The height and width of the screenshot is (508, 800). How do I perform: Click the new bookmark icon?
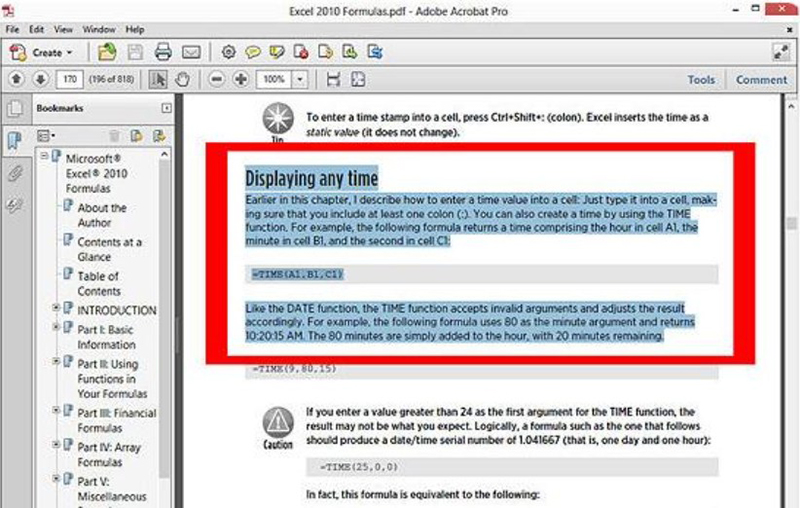(x=135, y=135)
